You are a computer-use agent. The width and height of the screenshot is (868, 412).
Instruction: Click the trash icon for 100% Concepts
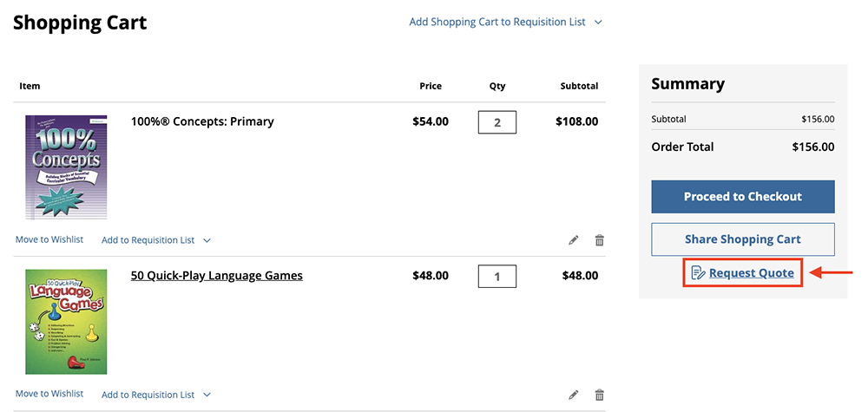coord(599,240)
